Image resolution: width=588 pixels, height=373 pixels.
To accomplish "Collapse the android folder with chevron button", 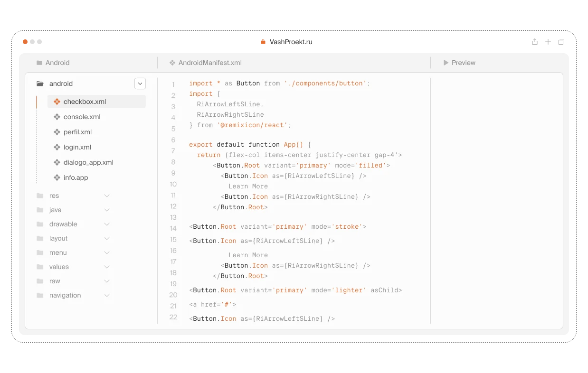I will click(140, 84).
